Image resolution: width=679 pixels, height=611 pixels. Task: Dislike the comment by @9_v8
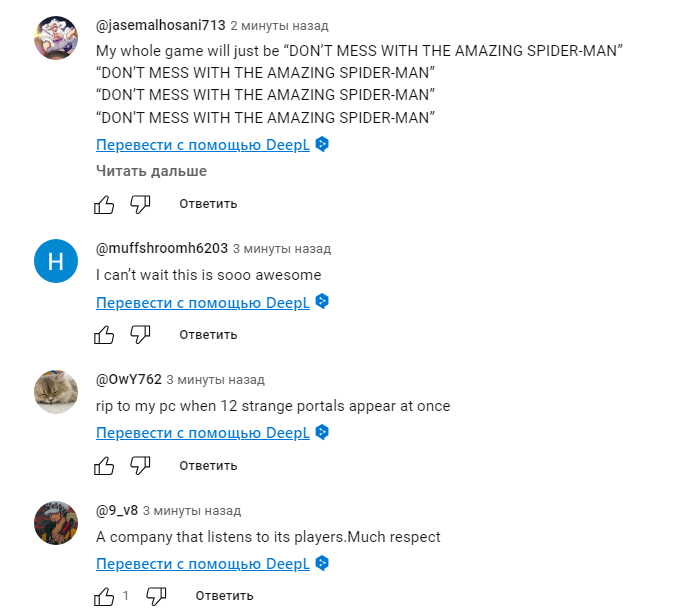156,596
